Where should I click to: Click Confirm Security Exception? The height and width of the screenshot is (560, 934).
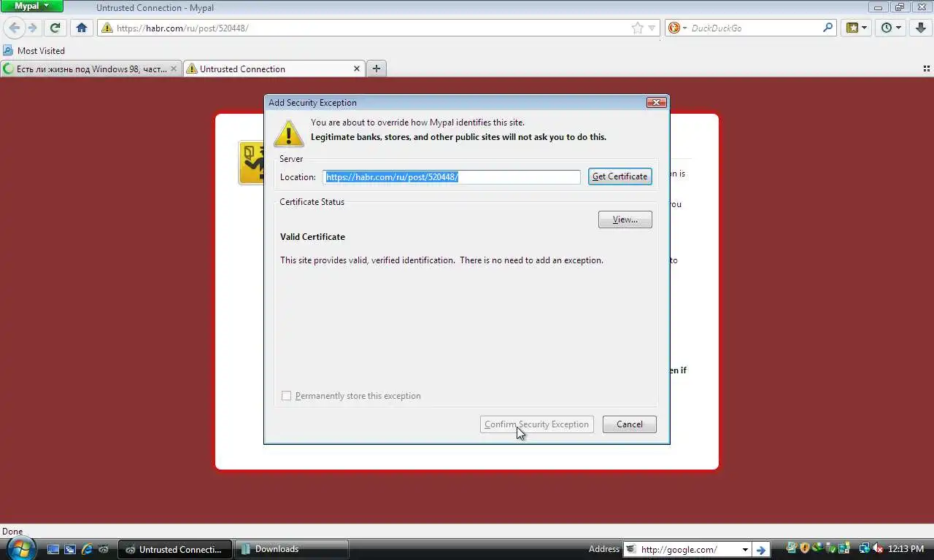(x=536, y=424)
